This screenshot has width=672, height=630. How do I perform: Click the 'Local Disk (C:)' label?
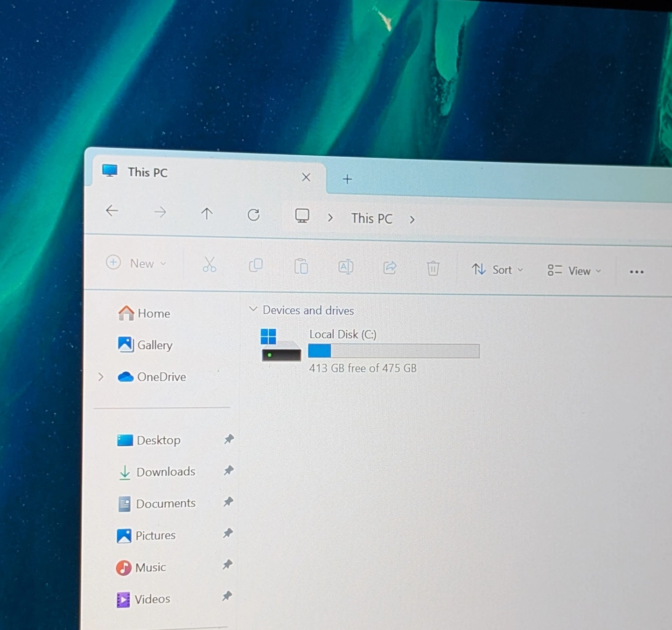tap(343, 334)
